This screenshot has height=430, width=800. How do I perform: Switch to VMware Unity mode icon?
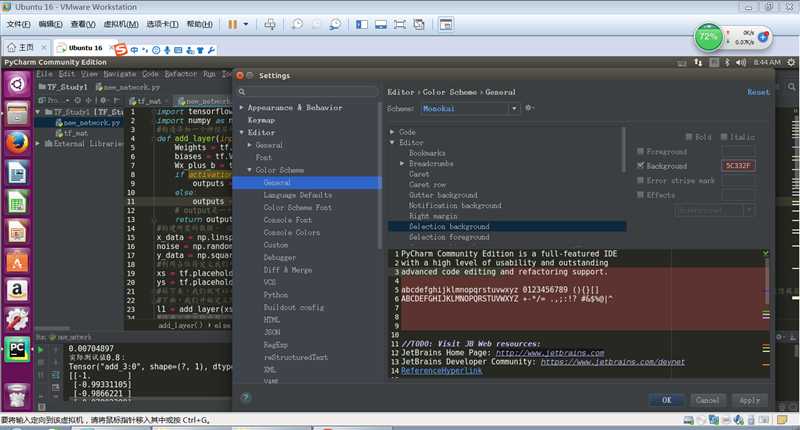point(419,24)
